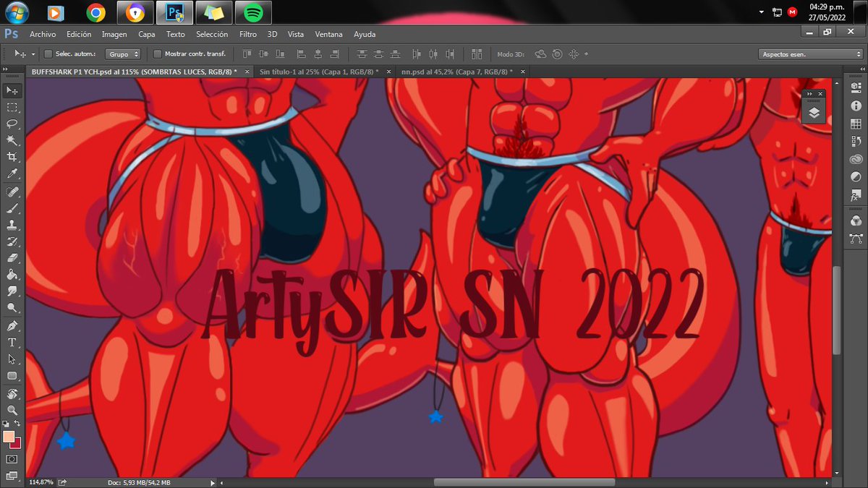Viewport: 868px width, 488px height.
Task: Open the Aspectos esen. workspace dropdown
Action: pyautogui.click(x=810, y=54)
